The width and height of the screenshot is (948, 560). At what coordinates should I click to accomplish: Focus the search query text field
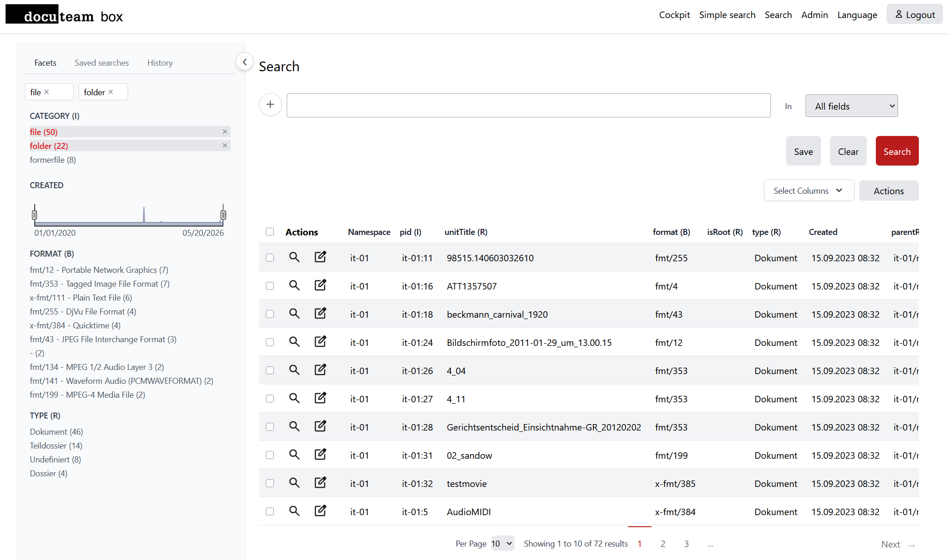pyautogui.click(x=529, y=105)
